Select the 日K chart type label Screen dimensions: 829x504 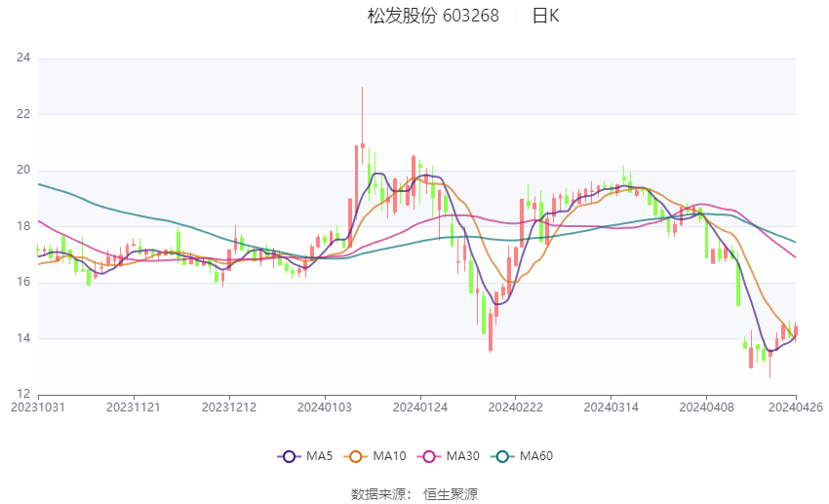click(x=545, y=16)
